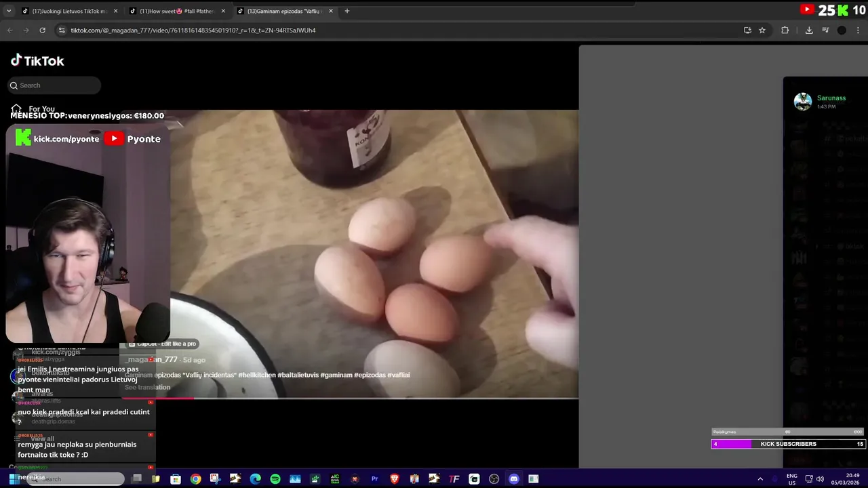Click the Windows taskbar search box
Viewport: 868px width, 488px height.
coord(75,479)
